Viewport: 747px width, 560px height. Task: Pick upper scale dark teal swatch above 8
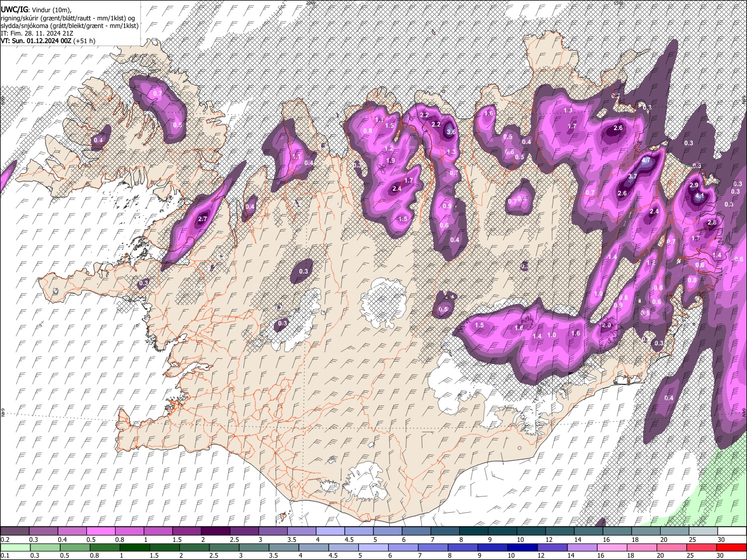tap(474, 531)
